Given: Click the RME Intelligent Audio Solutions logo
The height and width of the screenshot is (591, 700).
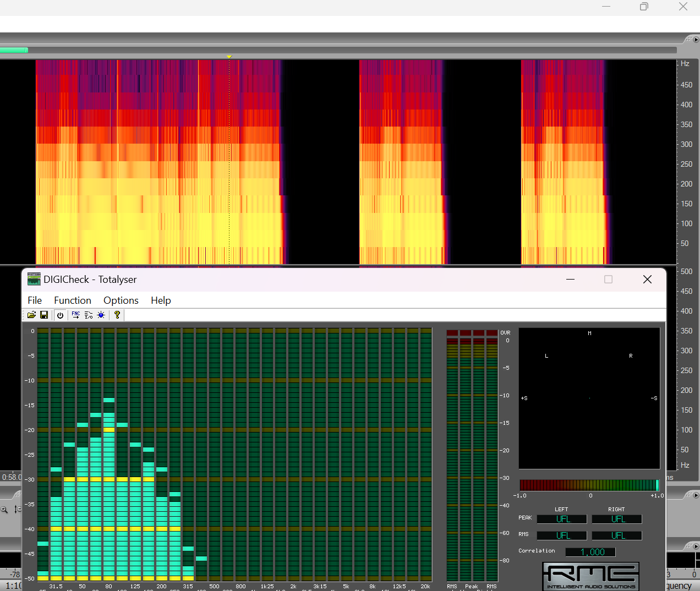Looking at the screenshot, I should coord(590,576).
